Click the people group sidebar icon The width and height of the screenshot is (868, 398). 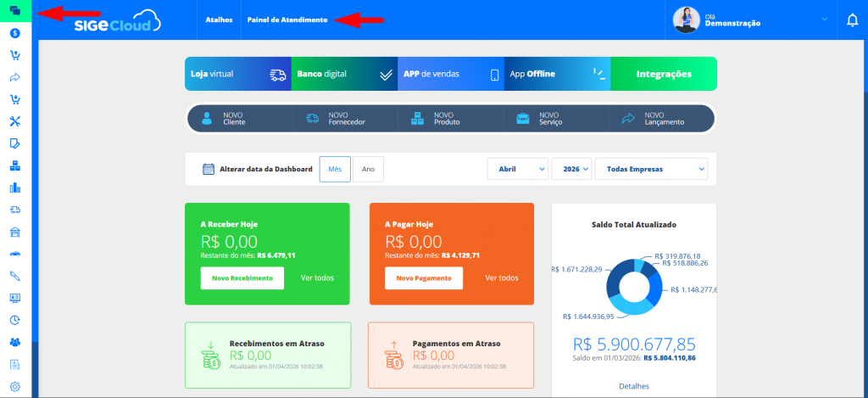(14, 342)
